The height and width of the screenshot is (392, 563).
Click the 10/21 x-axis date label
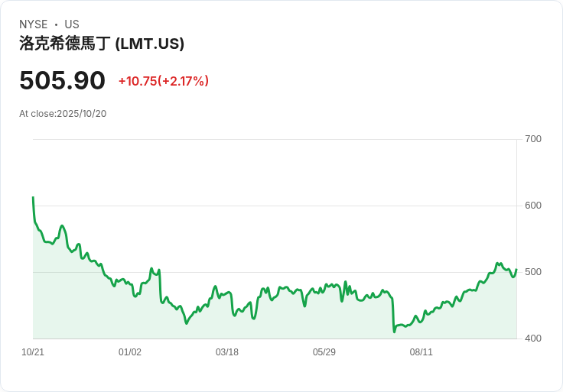pos(33,352)
